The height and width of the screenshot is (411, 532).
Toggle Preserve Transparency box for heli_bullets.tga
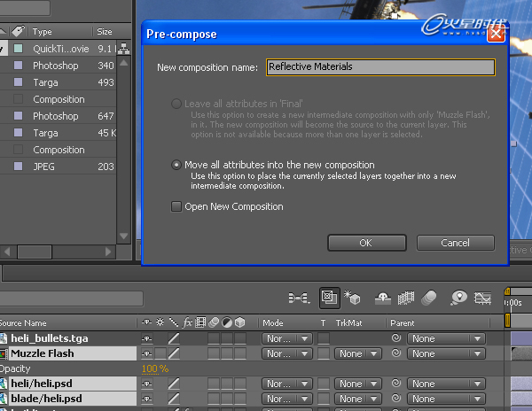(324, 338)
